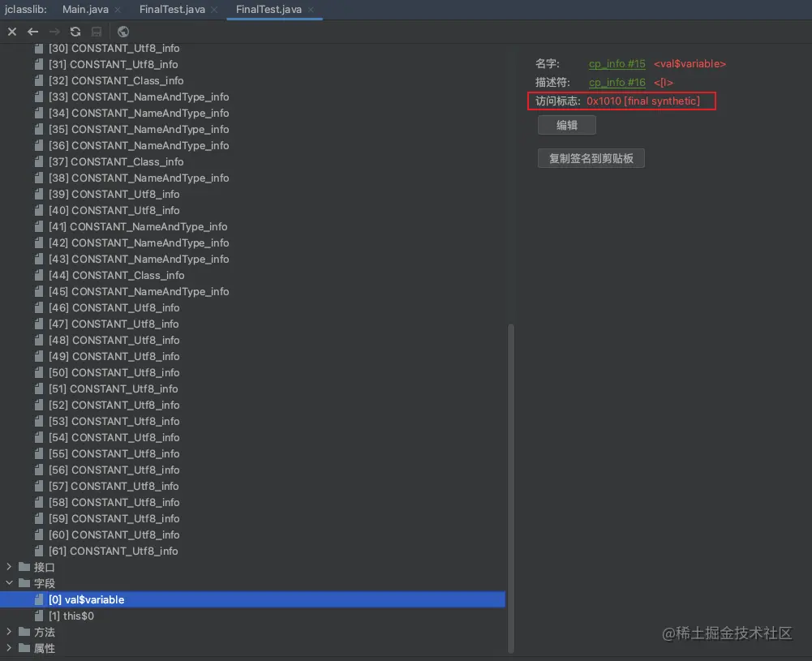812x661 pixels.
Task: Click the 复制签名到剪贴板 button
Action: coord(591,158)
